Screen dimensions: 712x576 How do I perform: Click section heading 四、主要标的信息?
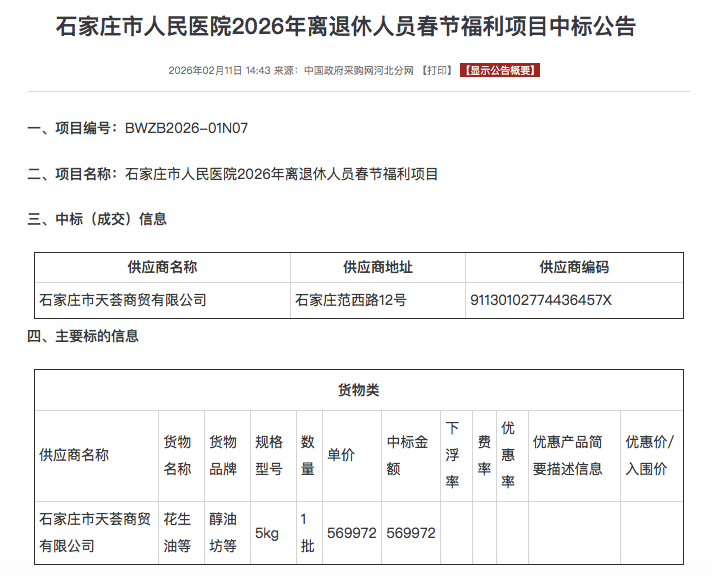(x=83, y=336)
